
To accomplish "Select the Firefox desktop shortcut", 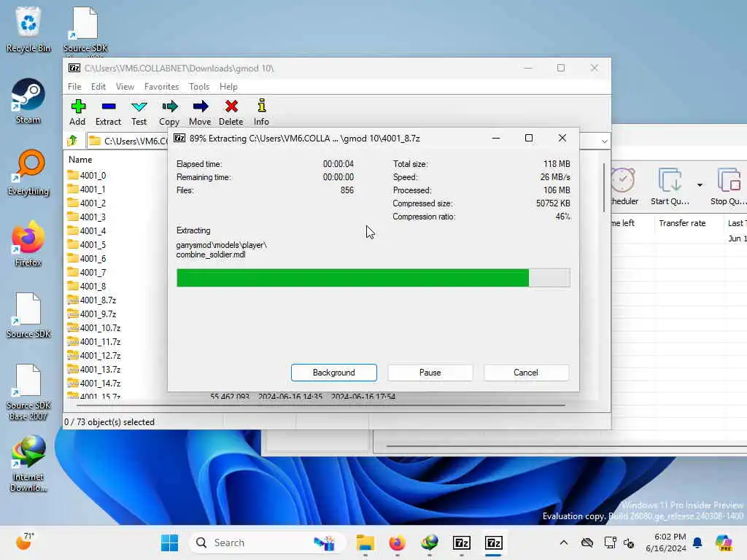I will point(28,244).
